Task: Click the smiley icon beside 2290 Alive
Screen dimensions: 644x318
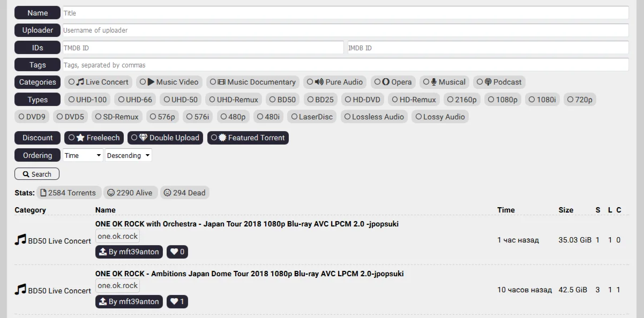Action: (x=111, y=193)
